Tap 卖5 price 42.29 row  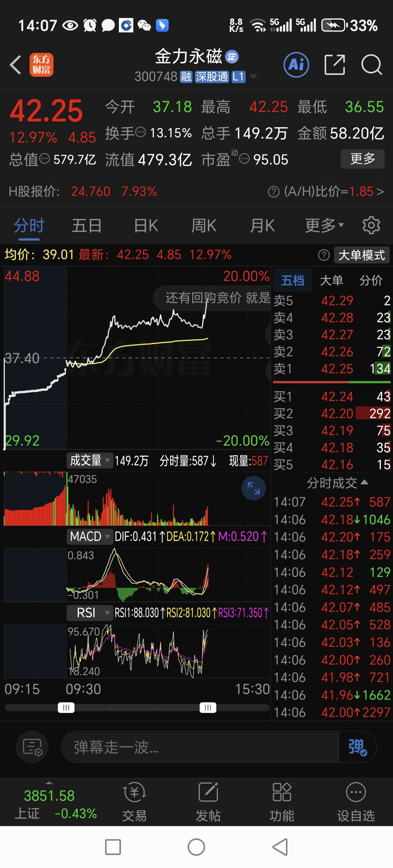332,300
